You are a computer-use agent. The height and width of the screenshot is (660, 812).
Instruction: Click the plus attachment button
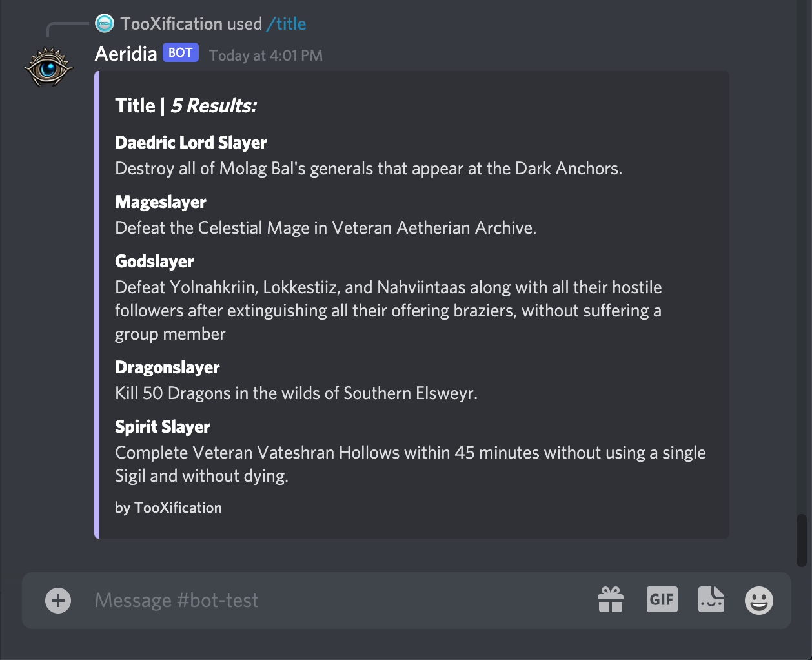click(x=58, y=601)
